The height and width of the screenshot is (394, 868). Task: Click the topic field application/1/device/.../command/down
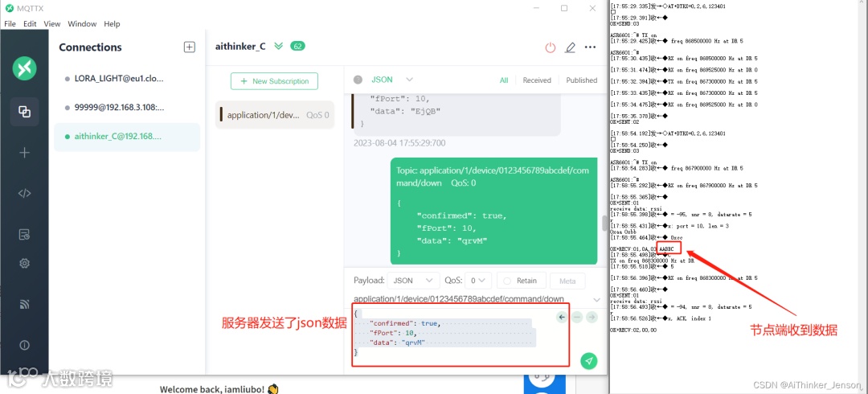pos(459,299)
